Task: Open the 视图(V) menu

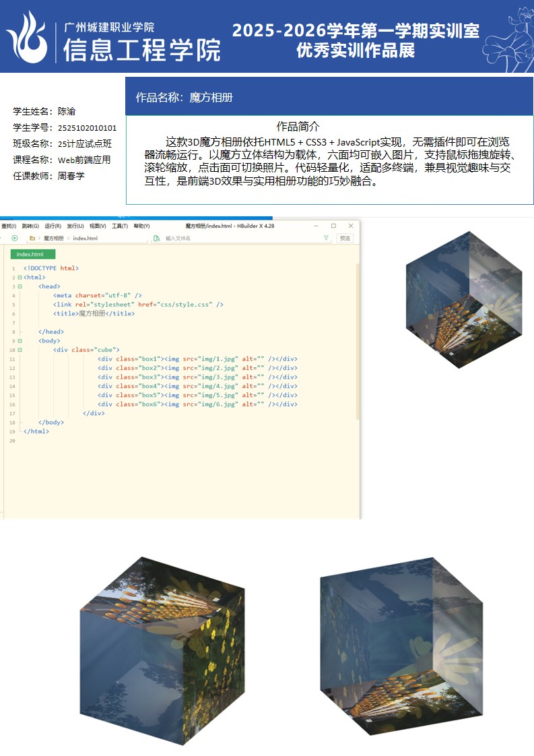Action: [x=98, y=226]
